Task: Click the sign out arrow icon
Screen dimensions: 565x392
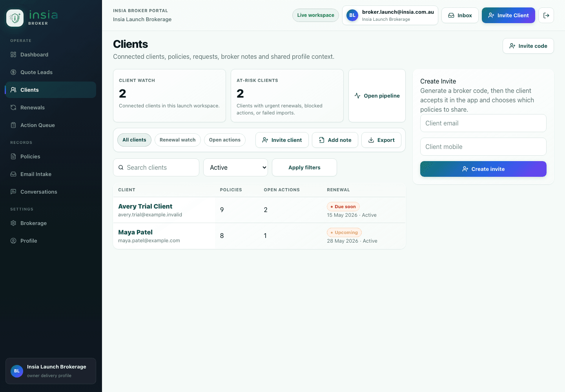Action: 546,15
